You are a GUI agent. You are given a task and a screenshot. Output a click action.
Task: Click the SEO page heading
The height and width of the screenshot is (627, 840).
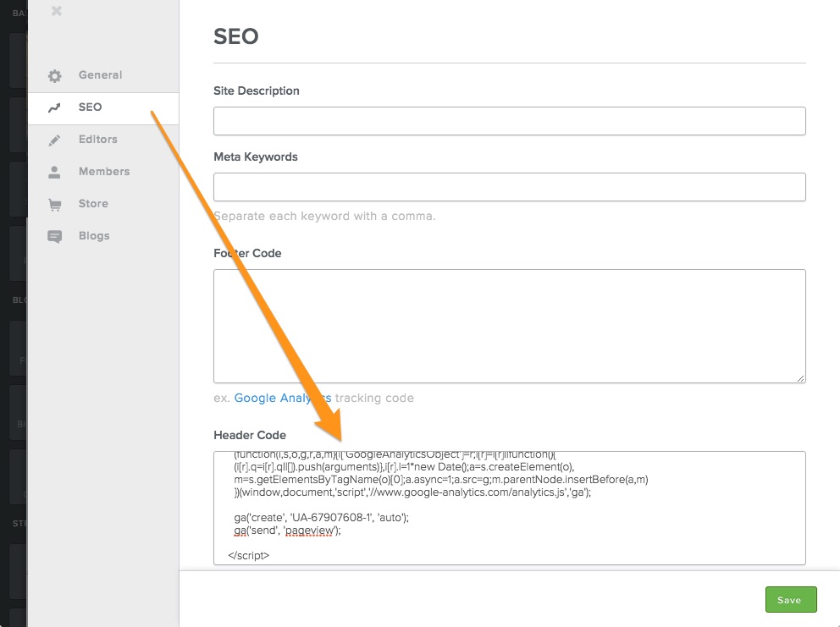click(235, 36)
